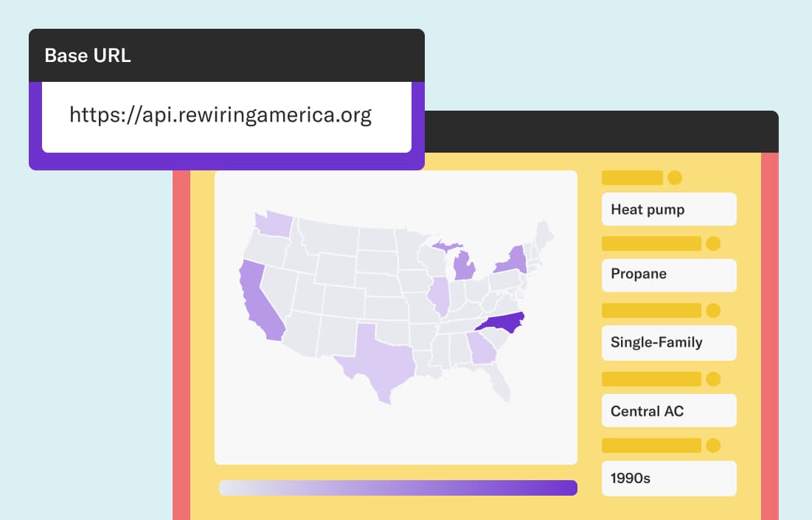Click the purple gradient legend bar
This screenshot has width=812, height=520.
pos(398,488)
